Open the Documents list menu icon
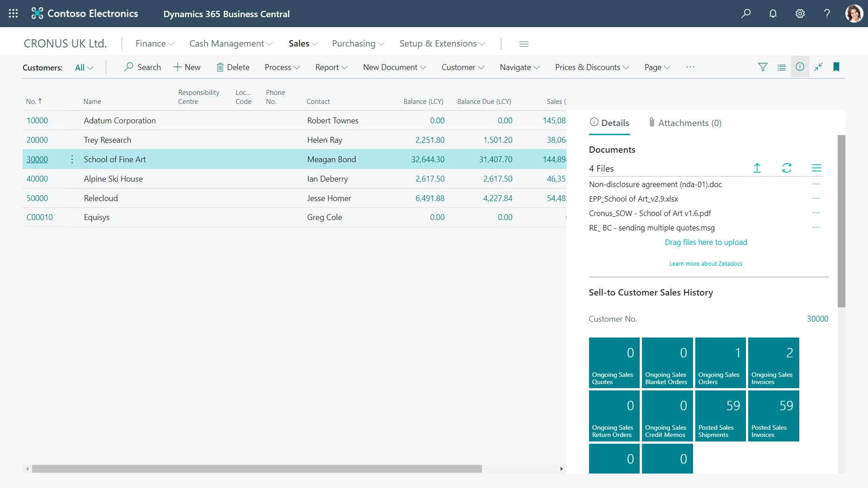 coord(816,168)
